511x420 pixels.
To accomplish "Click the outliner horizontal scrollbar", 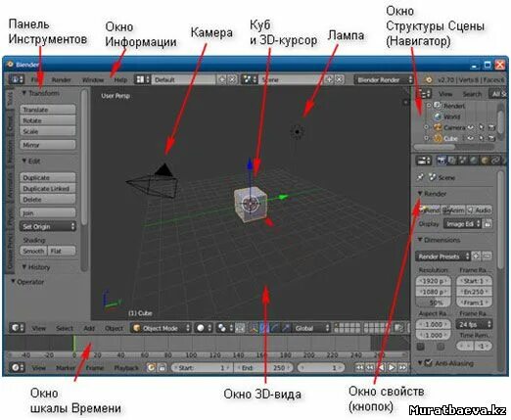I will pos(435,147).
